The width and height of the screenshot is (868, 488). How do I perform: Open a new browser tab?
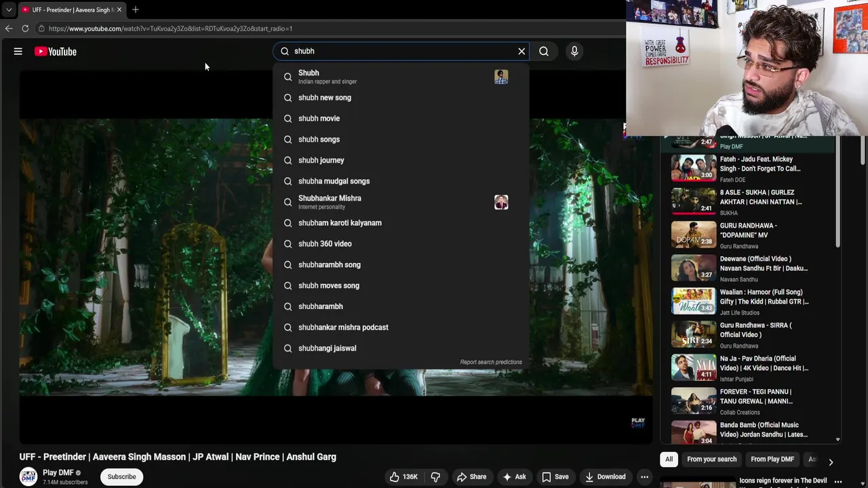coord(135,9)
